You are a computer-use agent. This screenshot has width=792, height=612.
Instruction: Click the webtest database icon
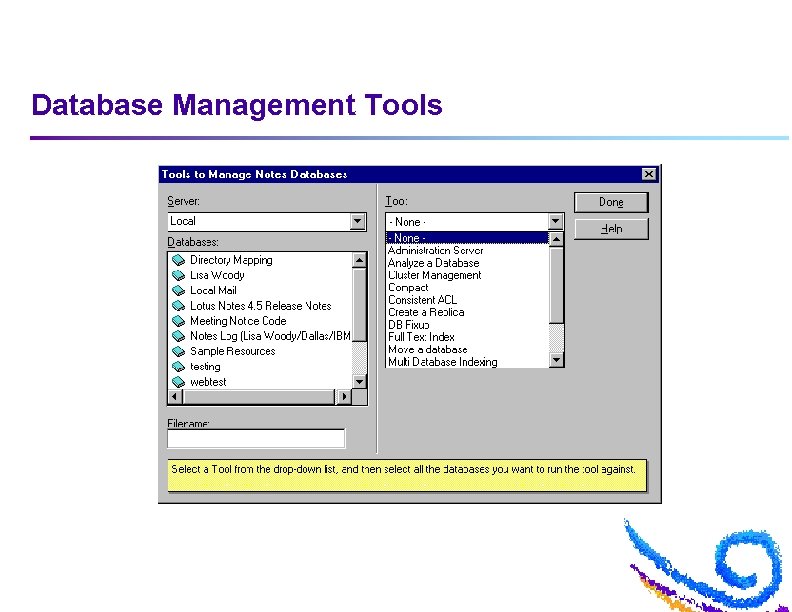coord(178,382)
